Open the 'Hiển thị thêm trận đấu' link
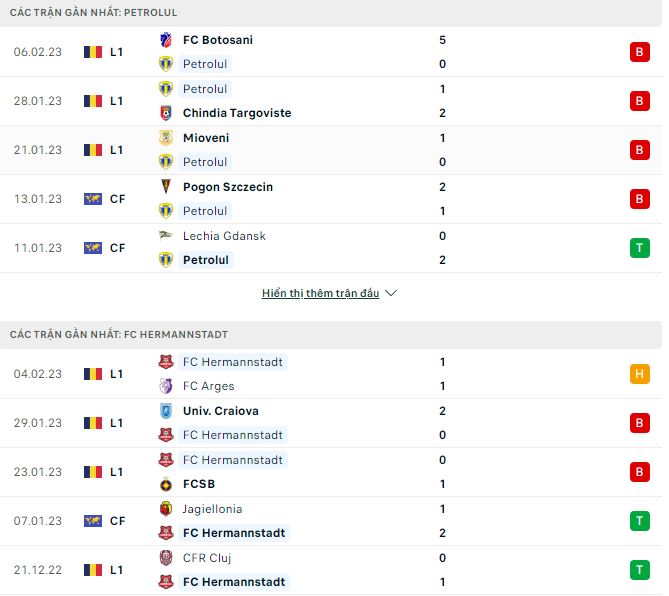Viewport: 669px width, 596px height. [x=320, y=294]
